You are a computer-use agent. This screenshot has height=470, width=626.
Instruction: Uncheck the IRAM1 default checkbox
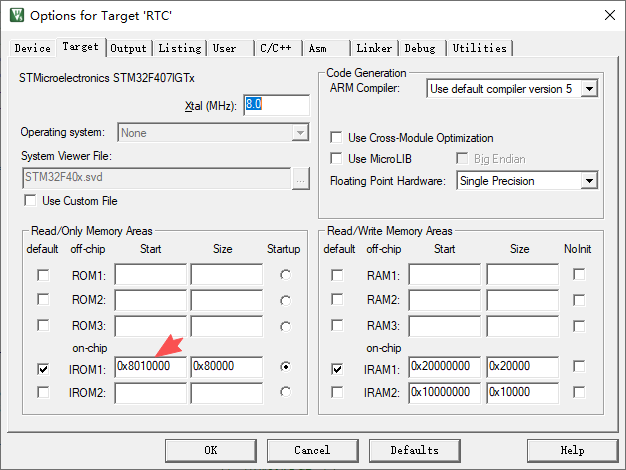[337, 369]
